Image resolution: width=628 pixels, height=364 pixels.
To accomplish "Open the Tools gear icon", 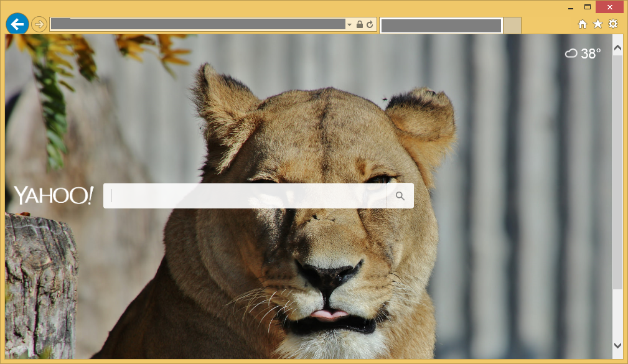I will pos(613,24).
